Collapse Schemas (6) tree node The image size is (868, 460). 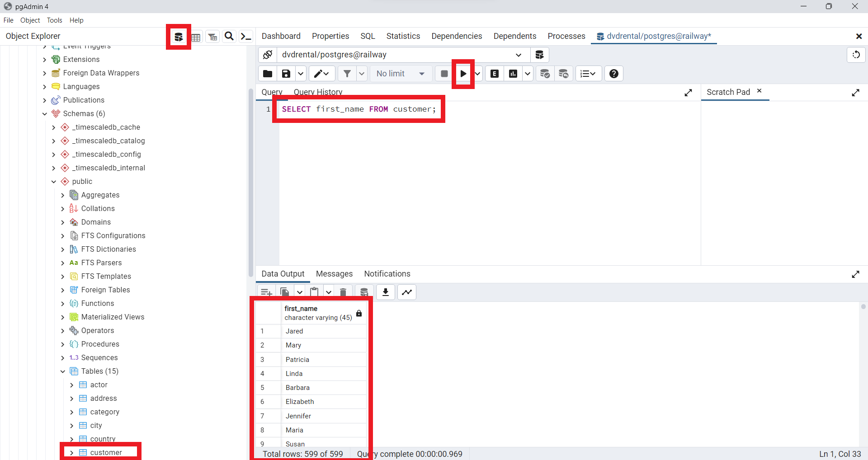[x=45, y=114]
